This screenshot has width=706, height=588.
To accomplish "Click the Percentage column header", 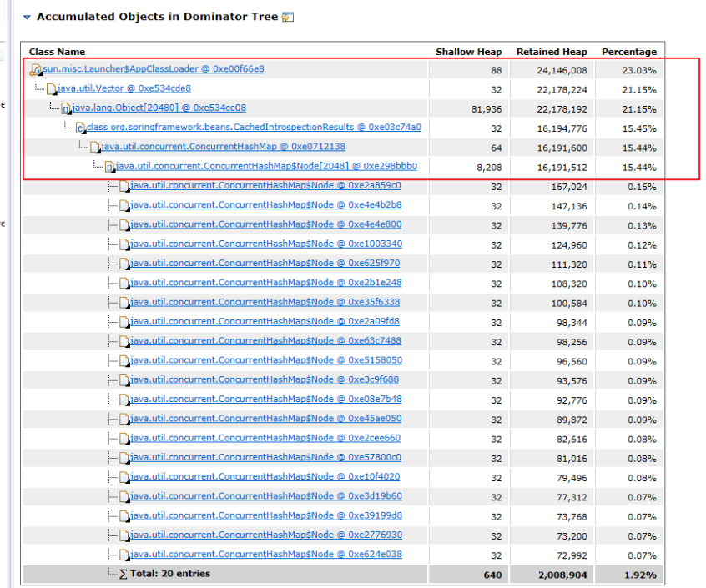I will (x=629, y=52).
